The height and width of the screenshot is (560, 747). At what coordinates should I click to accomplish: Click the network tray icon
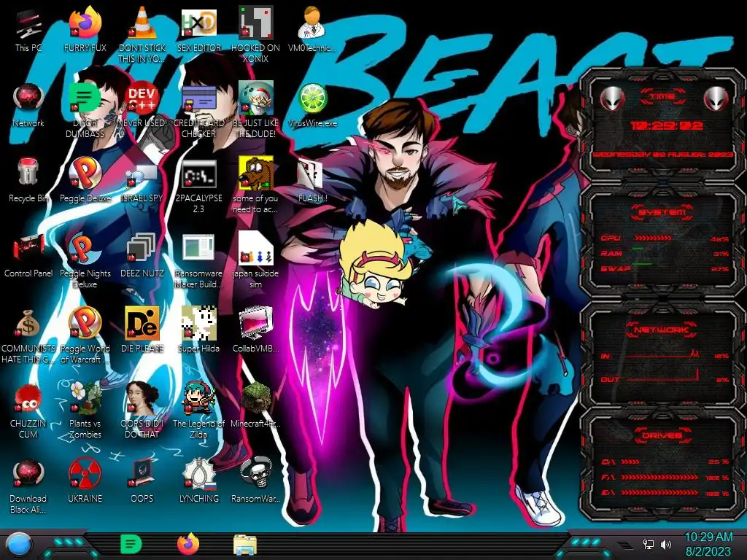(x=649, y=544)
